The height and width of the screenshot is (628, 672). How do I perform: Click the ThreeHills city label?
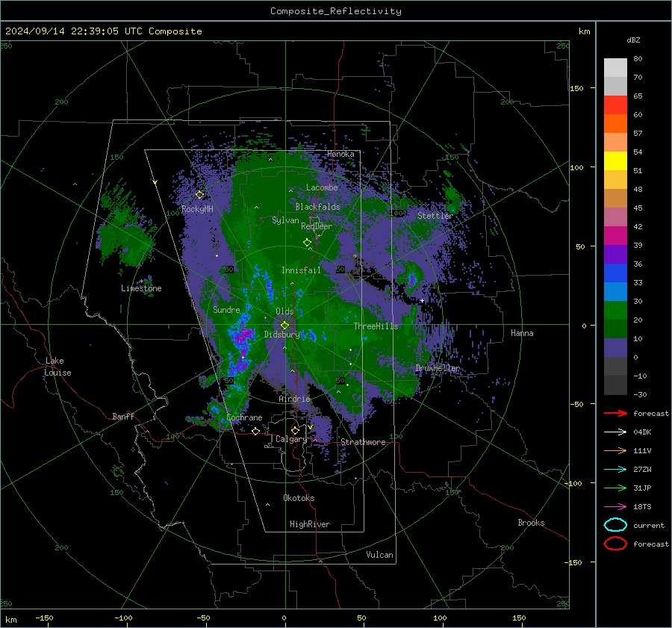click(x=376, y=326)
